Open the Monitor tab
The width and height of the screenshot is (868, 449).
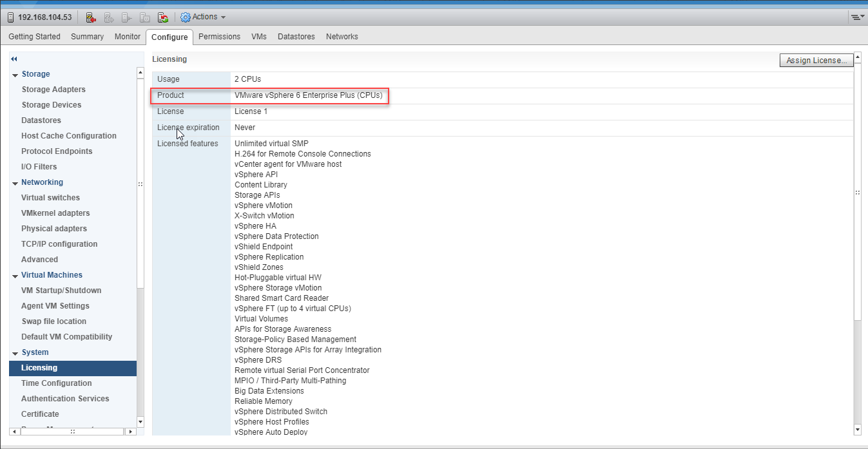tap(128, 37)
